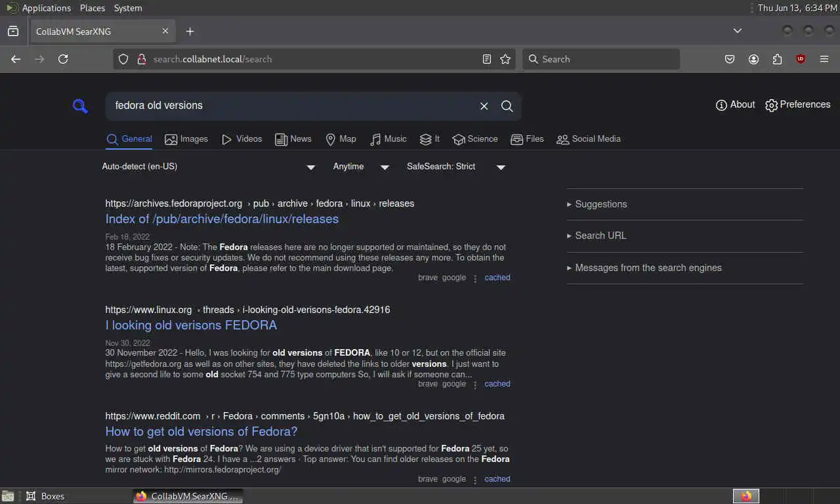
Task: Click the search query input field
Action: (292, 106)
